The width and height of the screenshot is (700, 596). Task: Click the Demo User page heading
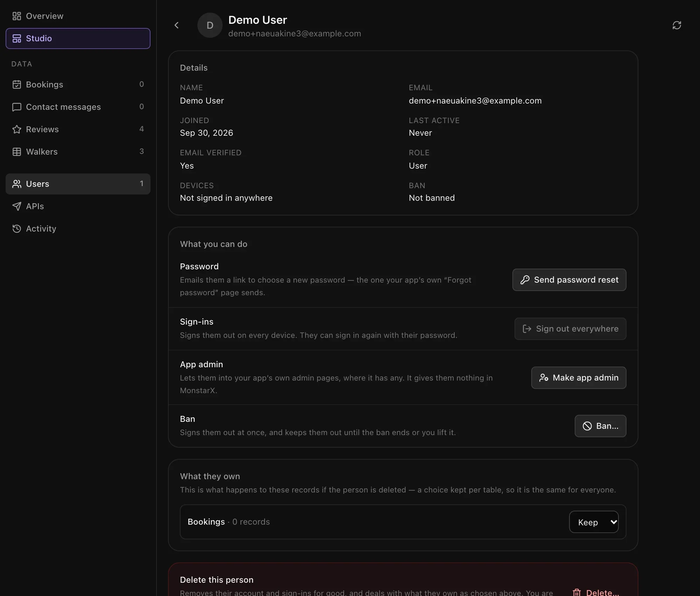(257, 20)
